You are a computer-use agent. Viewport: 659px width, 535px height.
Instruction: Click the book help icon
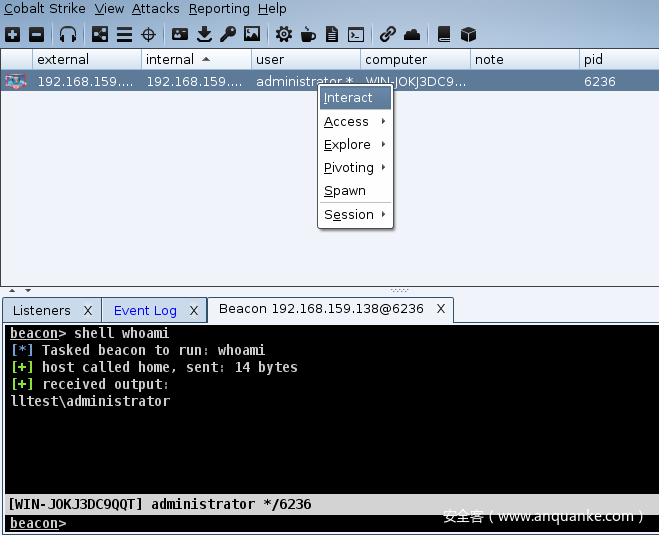(x=444, y=34)
